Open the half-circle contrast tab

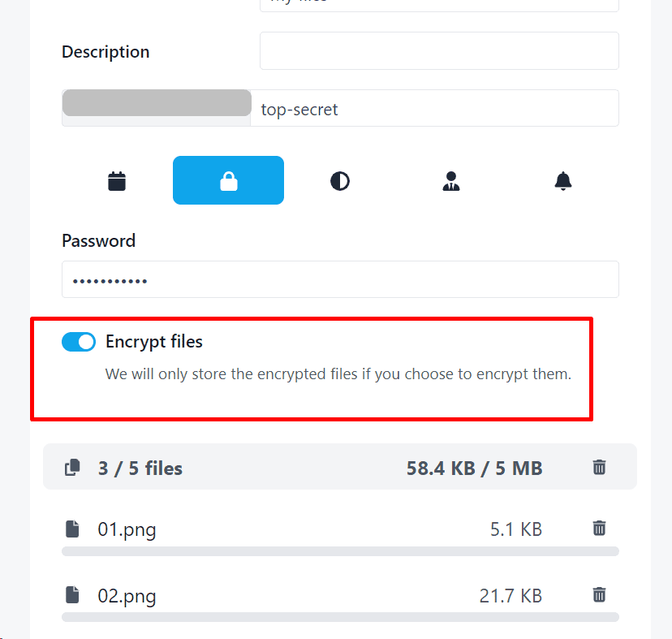340,180
